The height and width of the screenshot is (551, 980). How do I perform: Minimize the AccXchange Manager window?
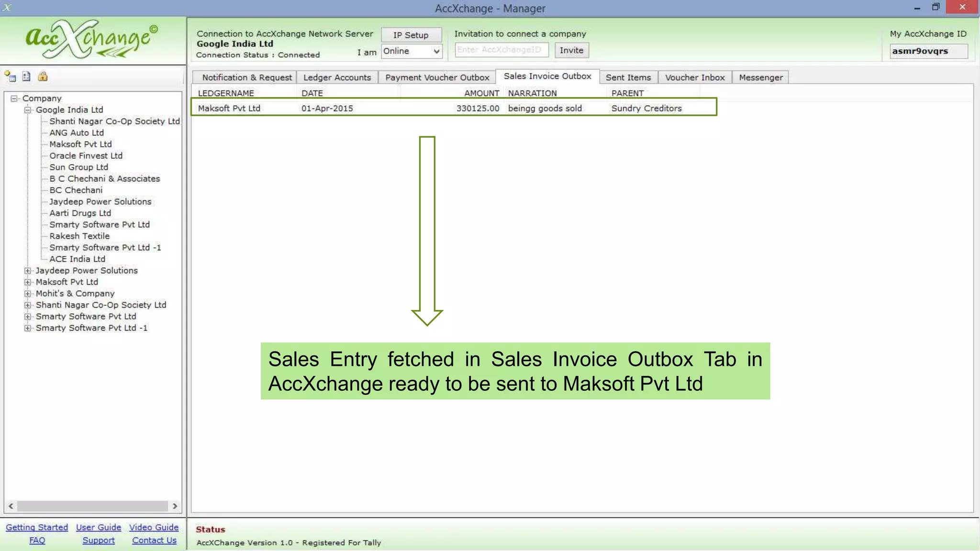click(917, 8)
